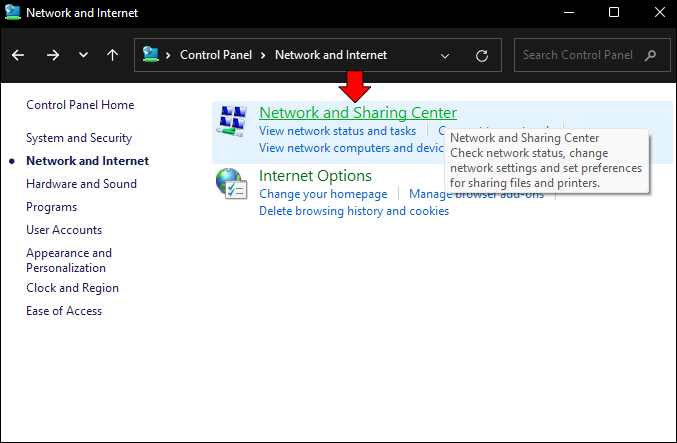The height and width of the screenshot is (443, 677).
Task: Close the Network and Internet window
Action: (x=659, y=13)
